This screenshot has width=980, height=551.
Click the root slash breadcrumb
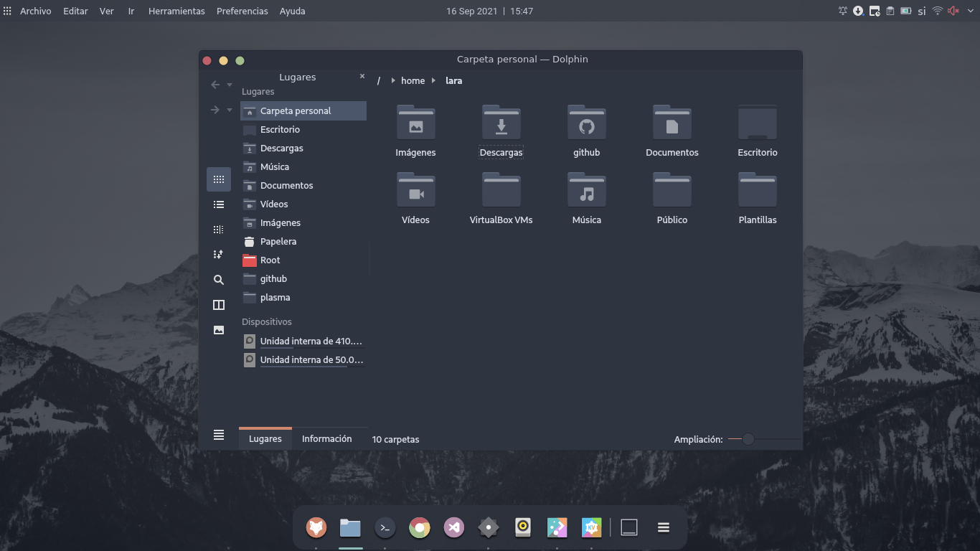(x=378, y=80)
